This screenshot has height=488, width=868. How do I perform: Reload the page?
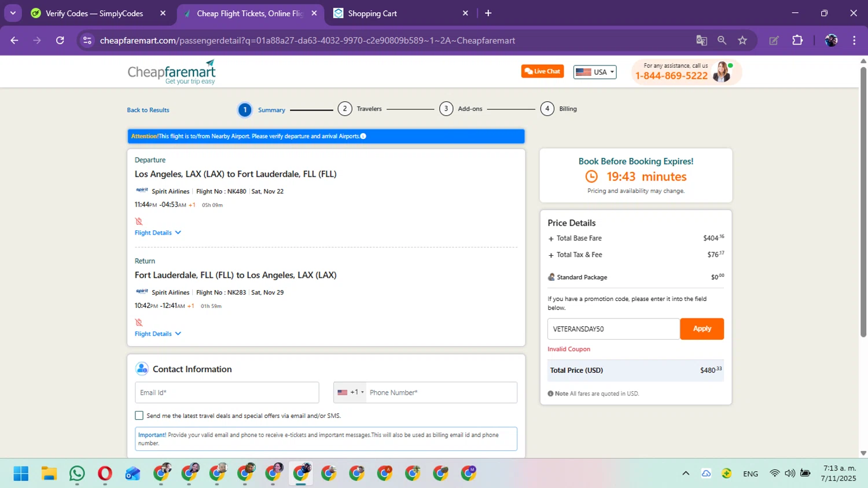[60, 41]
